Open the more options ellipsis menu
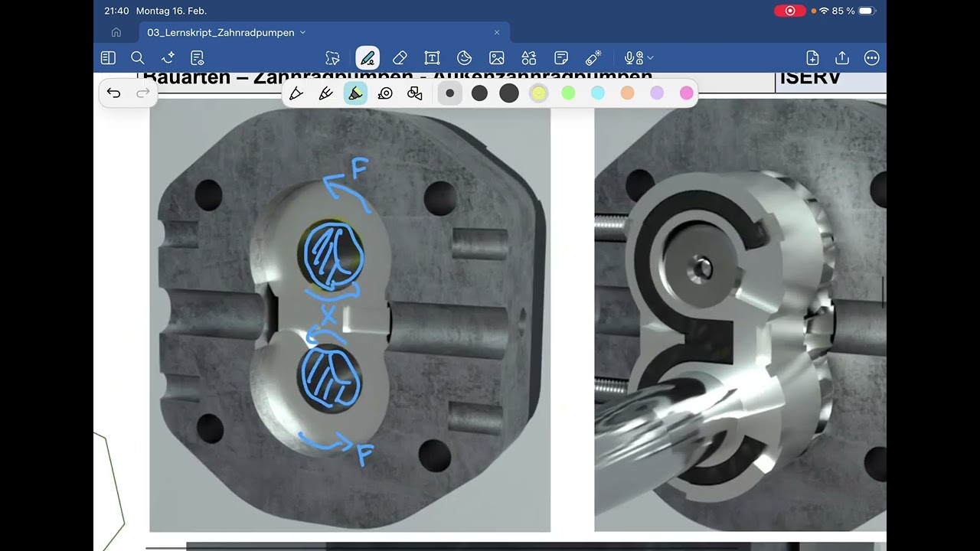 871,58
